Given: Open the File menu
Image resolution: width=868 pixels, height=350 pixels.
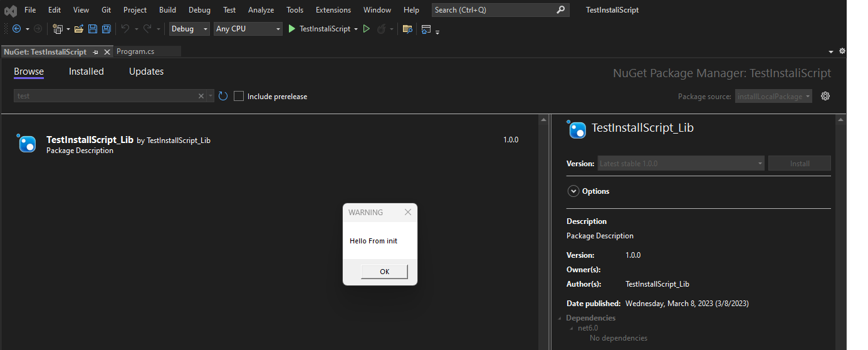Looking at the screenshot, I should [x=30, y=10].
